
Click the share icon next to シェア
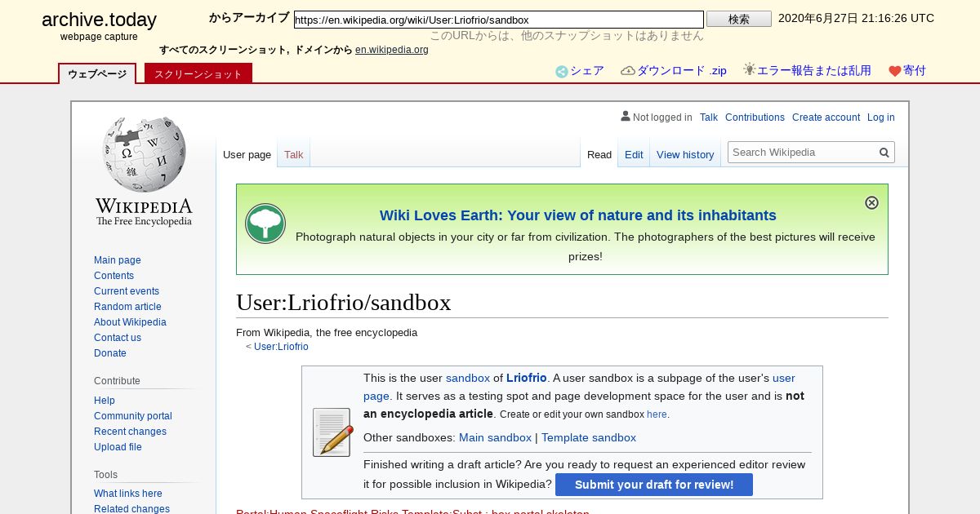[x=561, y=72]
